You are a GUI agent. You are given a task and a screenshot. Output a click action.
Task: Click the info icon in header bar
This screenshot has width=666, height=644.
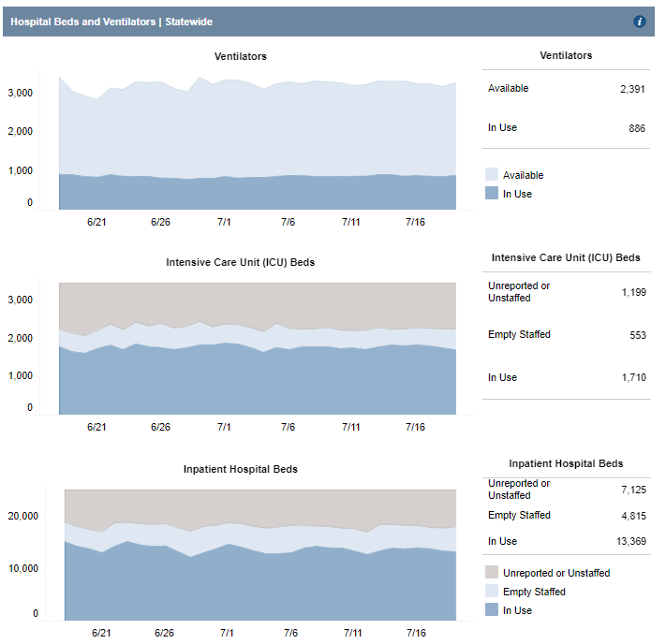[x=640, y=22]
